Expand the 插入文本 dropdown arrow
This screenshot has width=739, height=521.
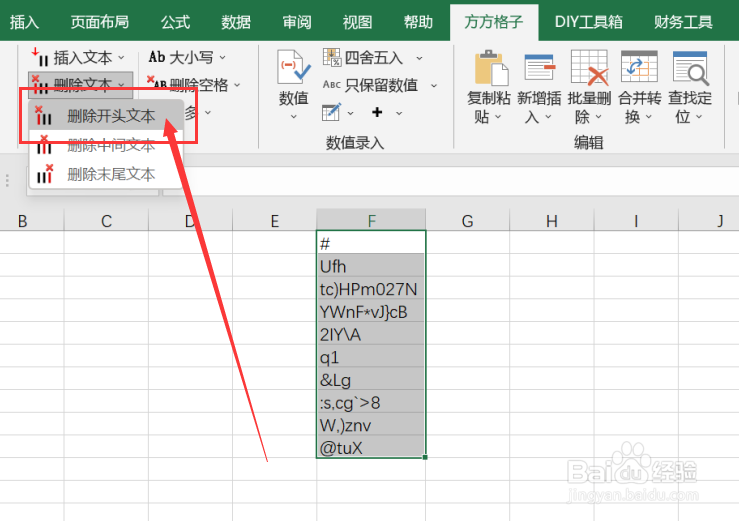[x=121, y=58]
